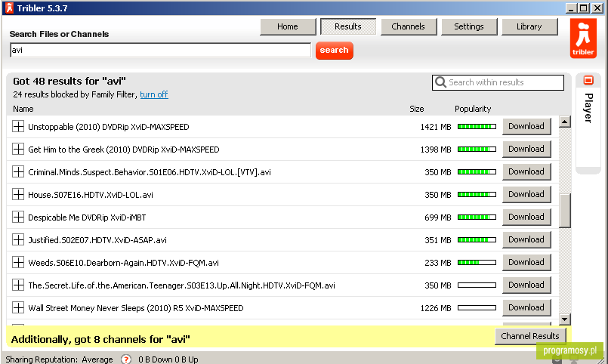
Task: Download Despicable Me DVDRip XviD-iMBT
Action: tap(526, 217)
